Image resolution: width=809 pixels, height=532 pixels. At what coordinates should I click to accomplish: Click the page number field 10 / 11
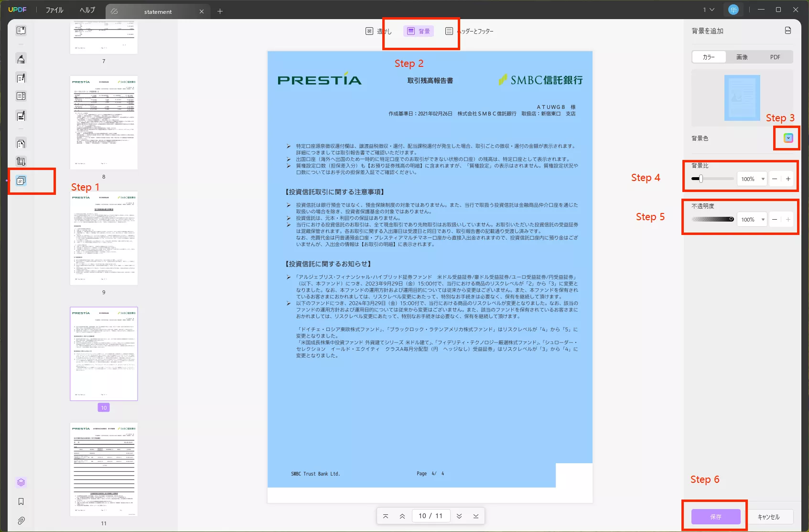point(431,516)
